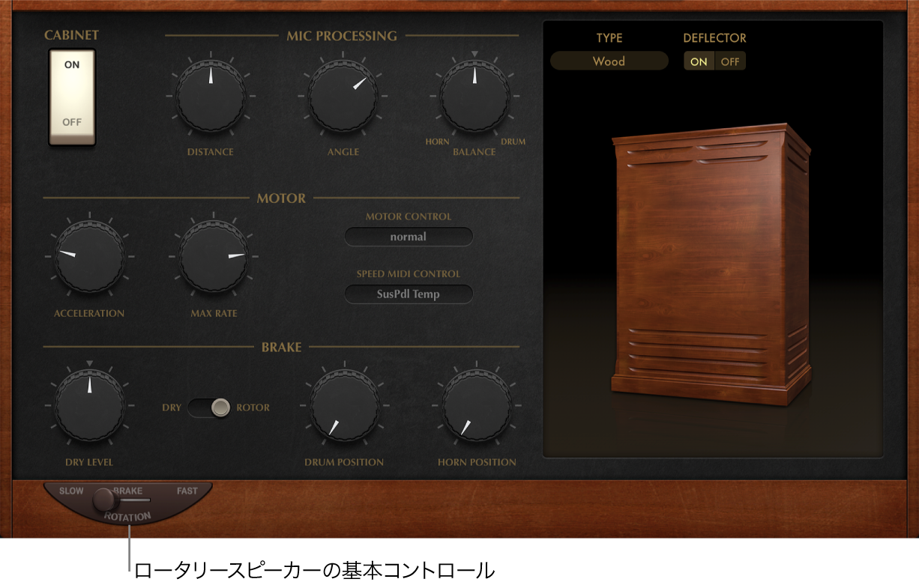
Task: Set ROTATION to FAST
Action: (x=186, y=491)
